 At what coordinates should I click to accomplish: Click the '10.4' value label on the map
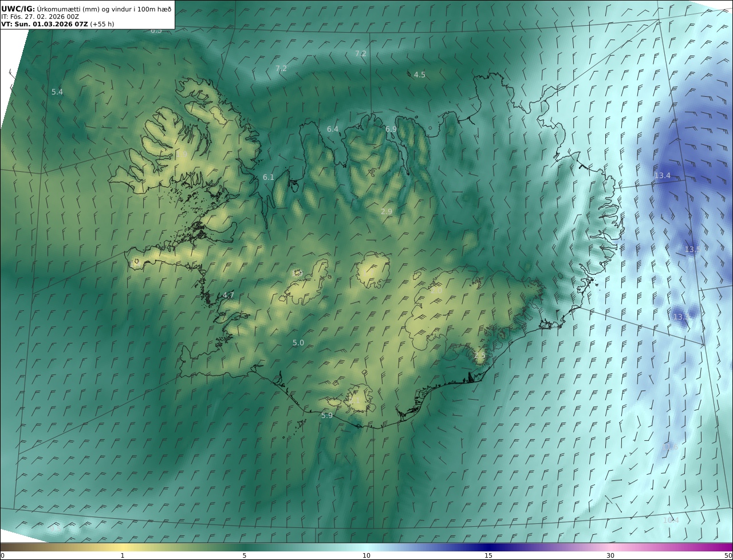point(671,520)
